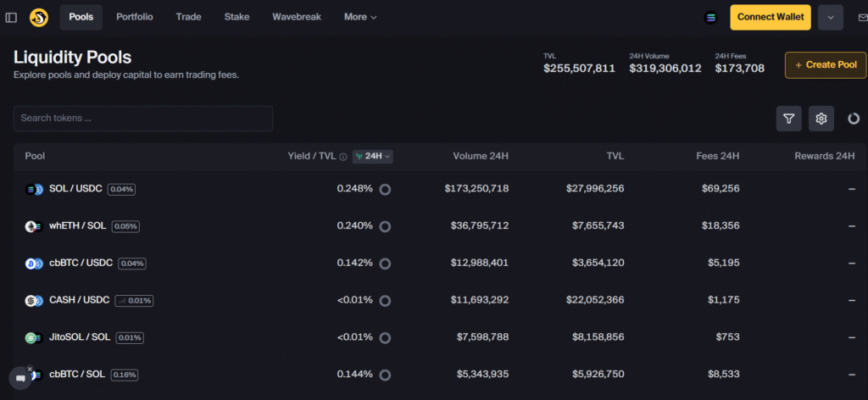868x400 pixels.
Task: Open the settings gear icon
Action: tap(821, 119)
